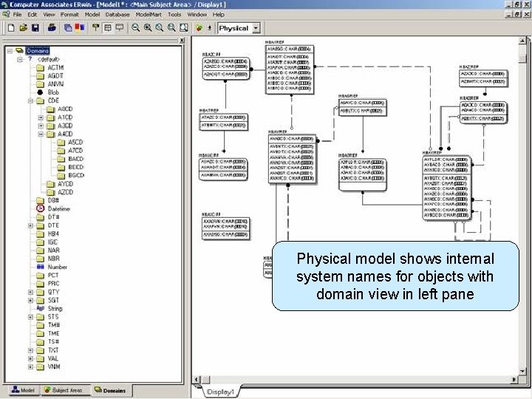Click the ModelMart red-green toolbar icon
Screen dimensions: 532x399
(x=199, y=28)
